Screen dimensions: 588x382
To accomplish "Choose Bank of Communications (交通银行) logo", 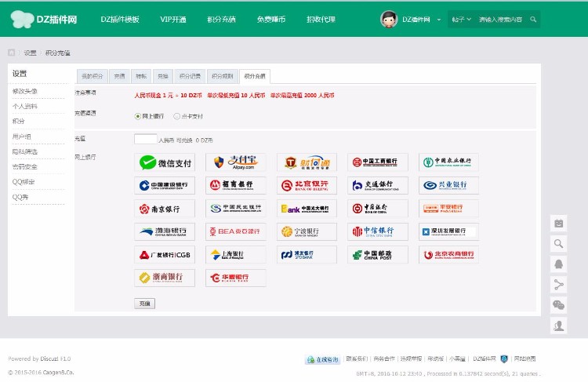I will coord(378,185).
